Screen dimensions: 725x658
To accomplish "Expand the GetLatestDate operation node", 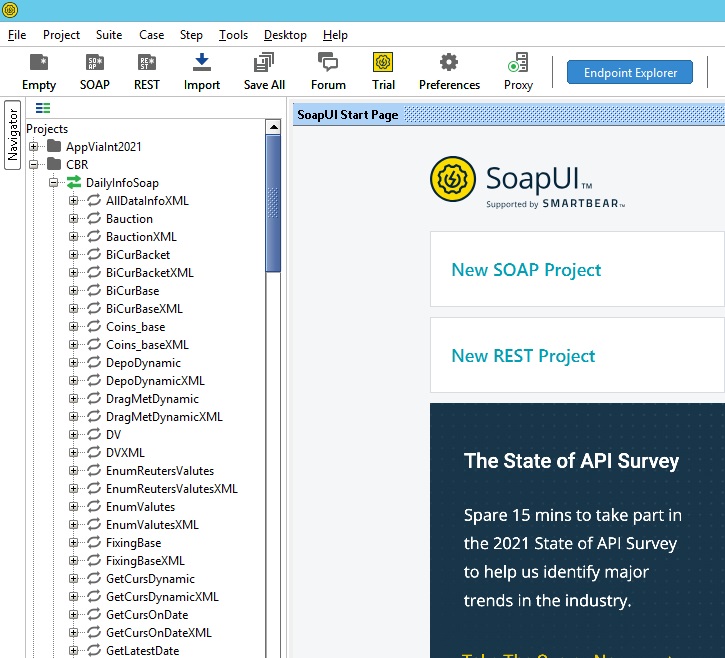I will click(73, 651).
